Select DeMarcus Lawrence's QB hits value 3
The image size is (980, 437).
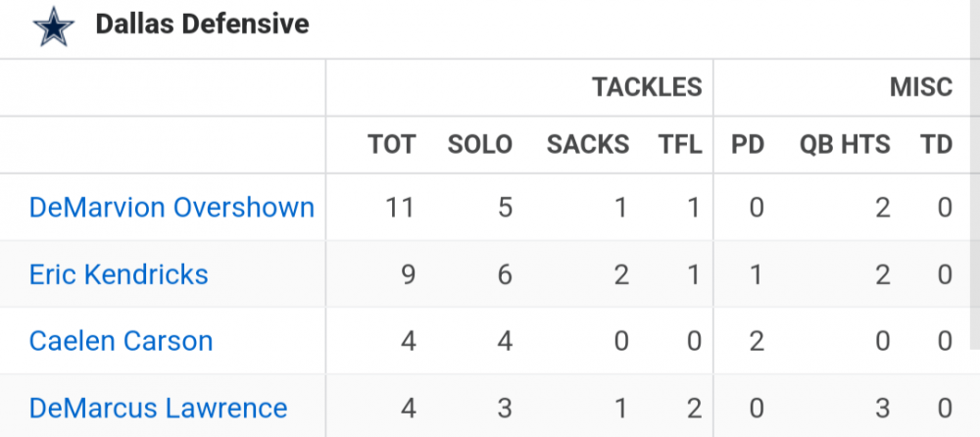point(882,408)
